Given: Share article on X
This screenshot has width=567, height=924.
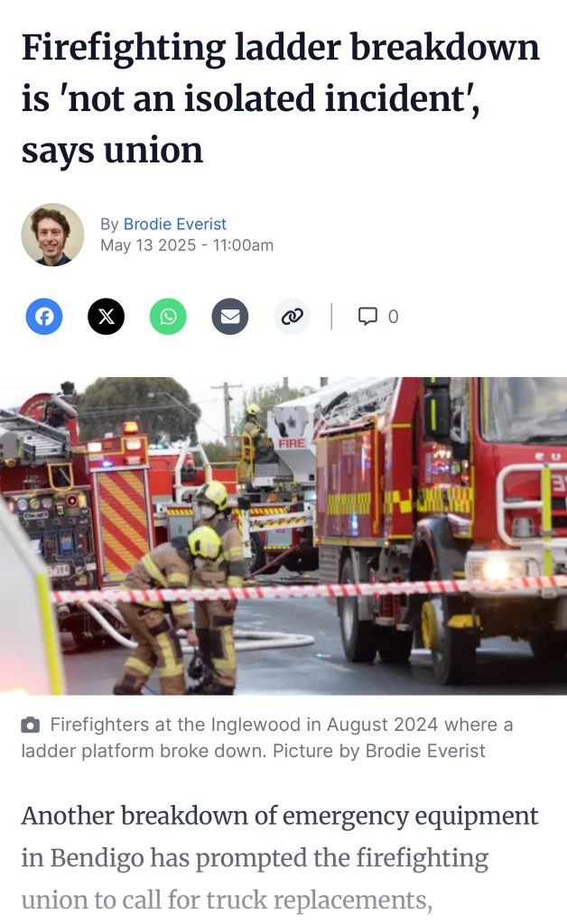Looking at the screenshot, I should 107,317.
